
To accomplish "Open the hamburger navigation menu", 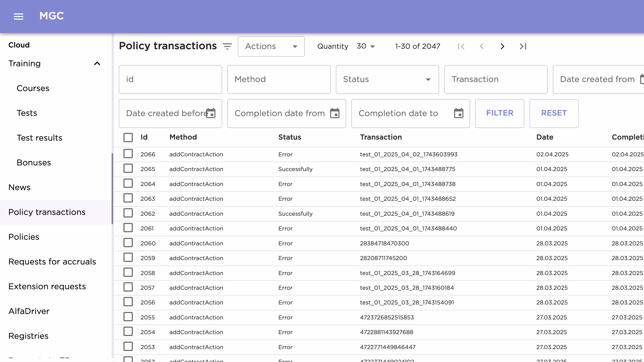I will point(19,17).
